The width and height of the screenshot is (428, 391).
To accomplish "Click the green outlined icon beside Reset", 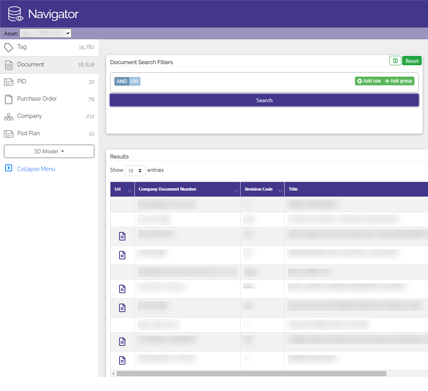I will pos(395,61).
